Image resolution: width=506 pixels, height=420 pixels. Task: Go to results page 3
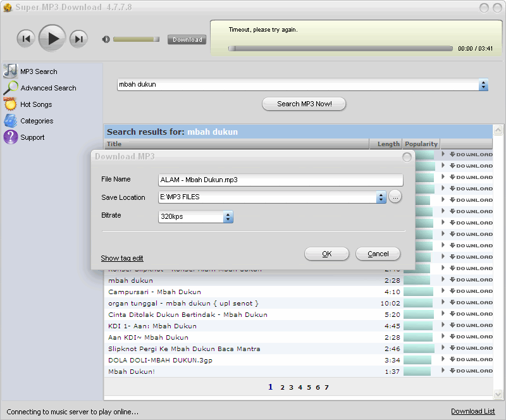(291, 387)
